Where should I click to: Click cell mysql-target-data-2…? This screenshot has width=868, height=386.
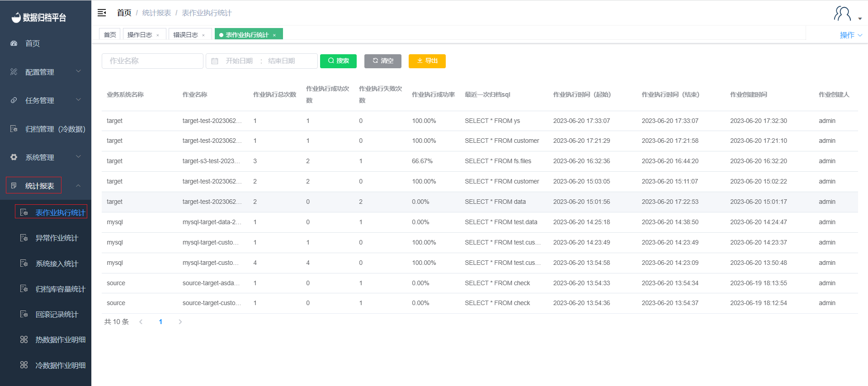[212, 222]
